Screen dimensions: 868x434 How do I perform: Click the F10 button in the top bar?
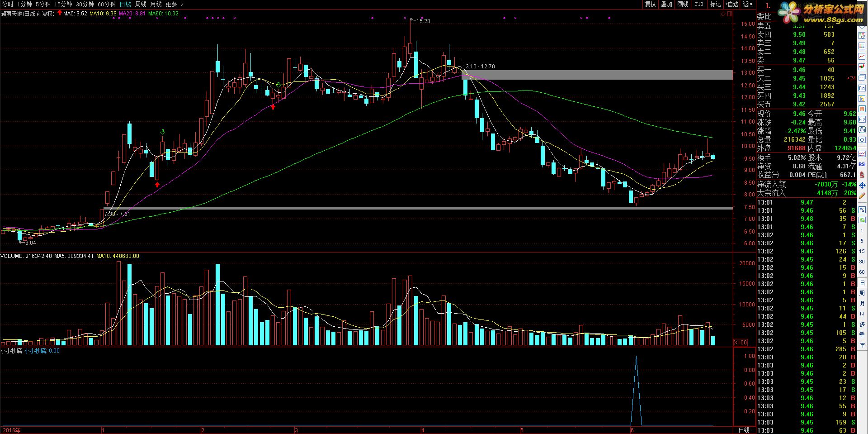coord(699,4)
